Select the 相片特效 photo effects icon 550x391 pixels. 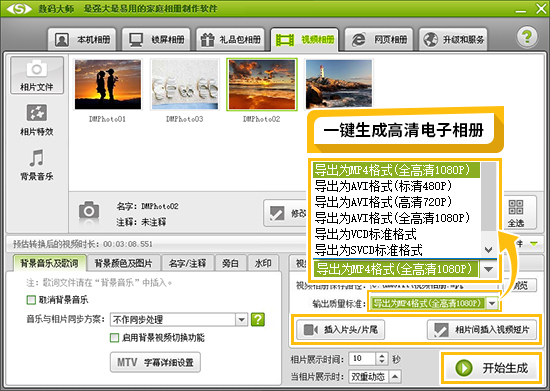click(x=37, y=120)
